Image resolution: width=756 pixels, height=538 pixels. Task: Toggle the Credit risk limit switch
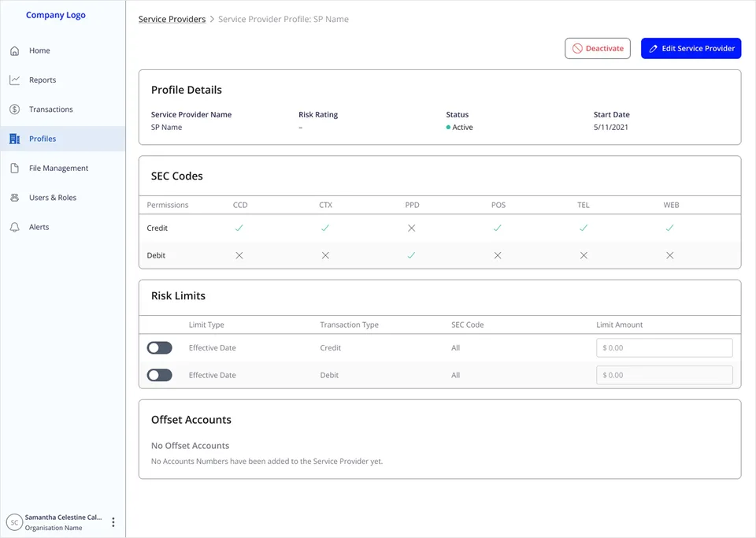[x=160, y=348]
